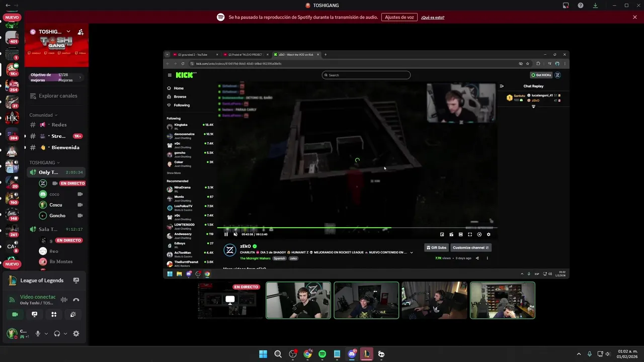Open the share screen button
The width and height of the screenshot is (644, 362).
pos(34,314)
